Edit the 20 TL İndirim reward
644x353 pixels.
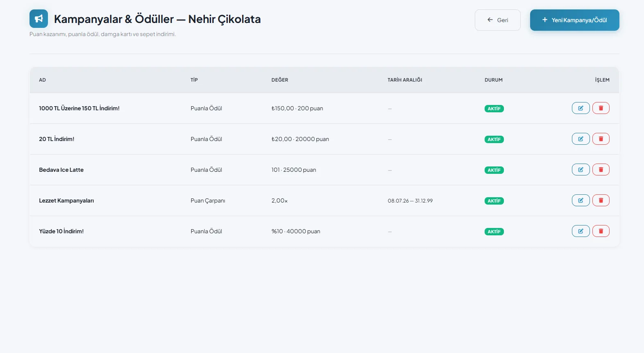coord(581,139)
